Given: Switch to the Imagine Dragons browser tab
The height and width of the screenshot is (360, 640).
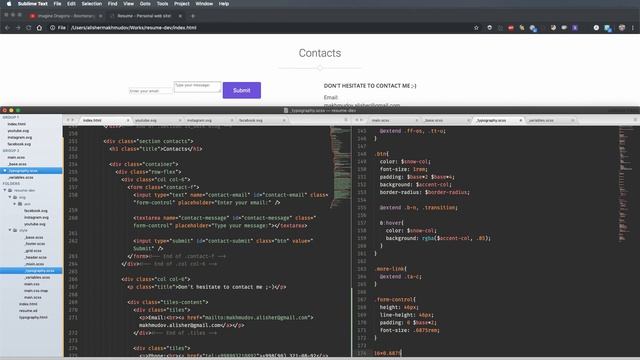Looking at the screenshot, I should point(65,16).
